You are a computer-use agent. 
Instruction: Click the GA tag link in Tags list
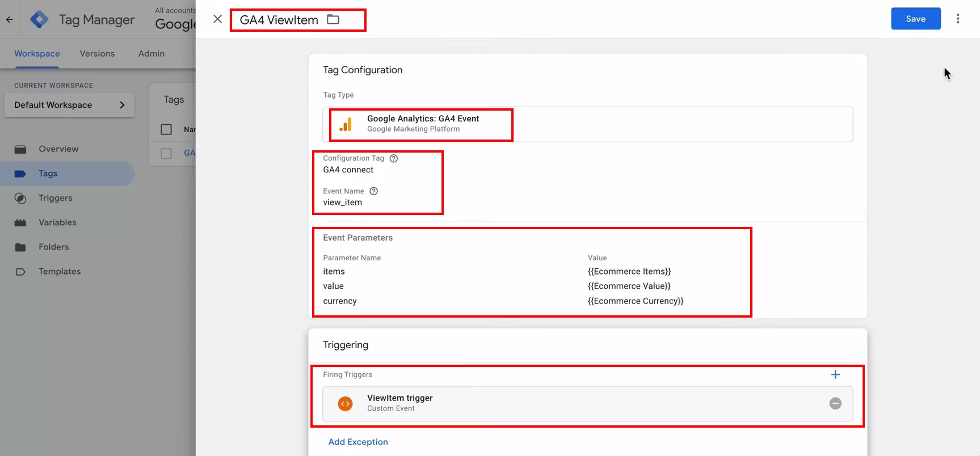coord(190,153)
